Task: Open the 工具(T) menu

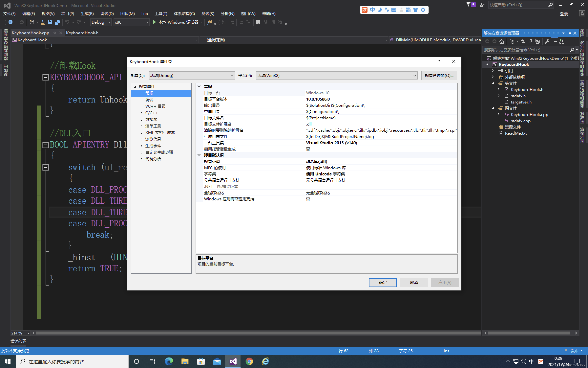Action: tap(161, 14)
